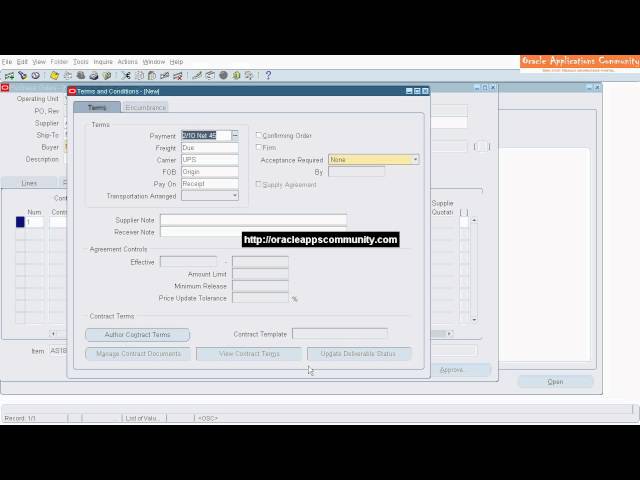
Task: Click the Effective start date field
Action: pos(189,262)
